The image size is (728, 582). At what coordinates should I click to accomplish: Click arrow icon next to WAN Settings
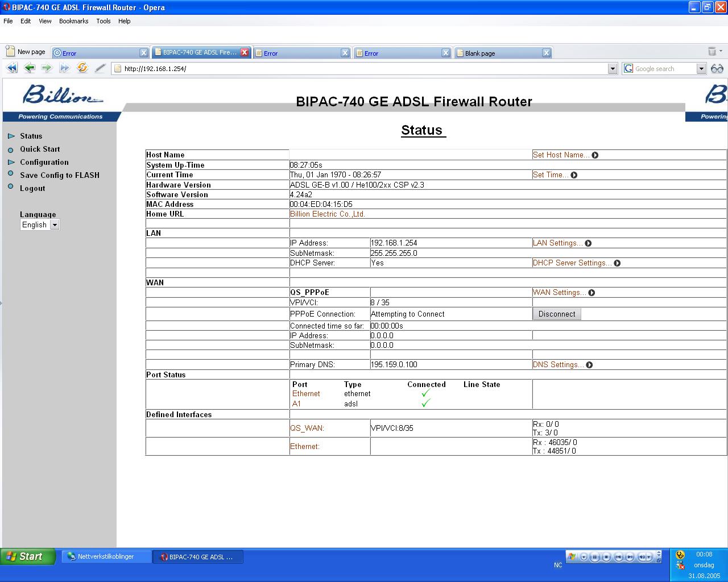pyautogui.click(x=591, y=293)
